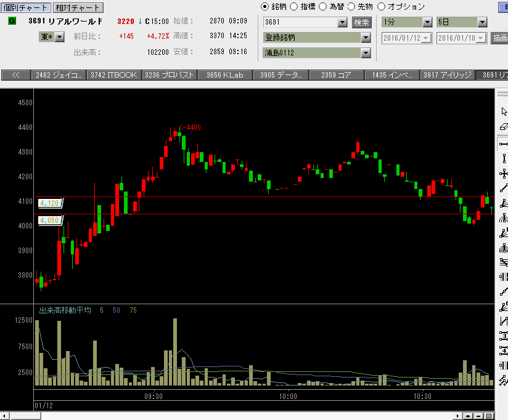The image size is (508, 420).
Task: Open the 3691 stock code dropdown
Action: pos(342,22)
